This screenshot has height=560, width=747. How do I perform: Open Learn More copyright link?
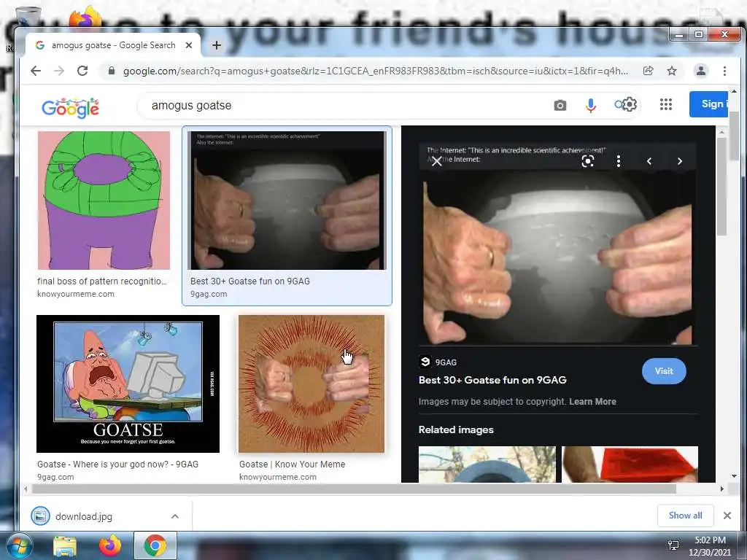point(592,402)
